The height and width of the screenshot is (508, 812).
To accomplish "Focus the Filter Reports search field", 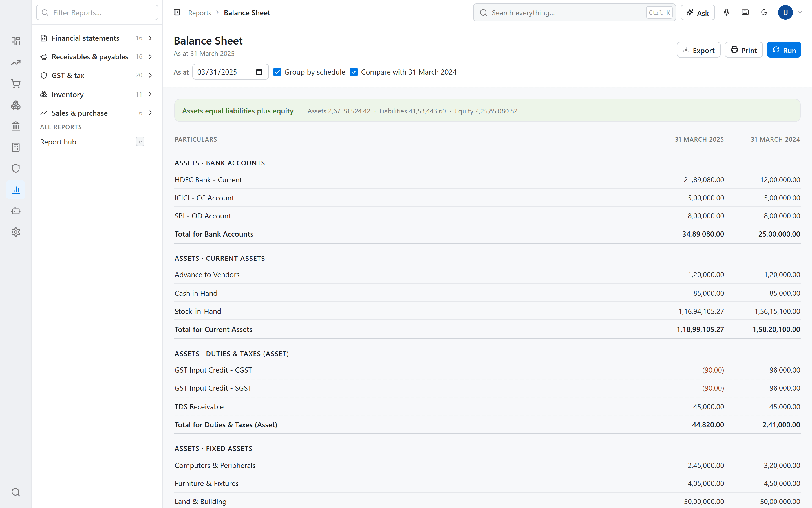I will 97,13.
